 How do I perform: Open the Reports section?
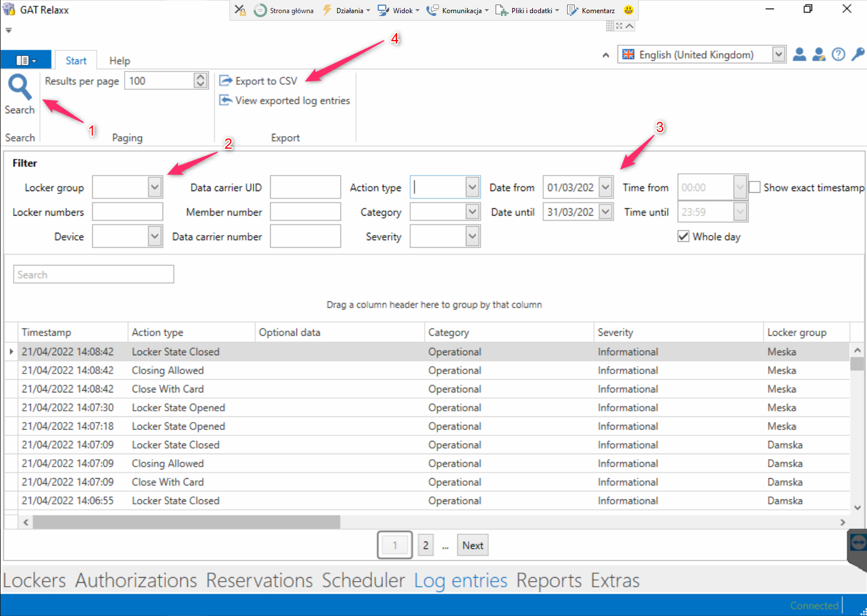pos(548,581)
